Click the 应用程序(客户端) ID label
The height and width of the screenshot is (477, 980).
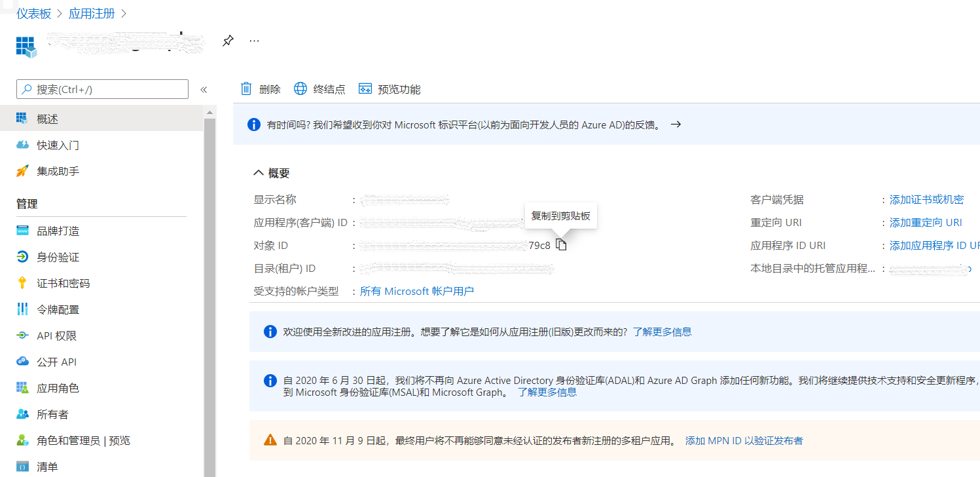(300, 222)
